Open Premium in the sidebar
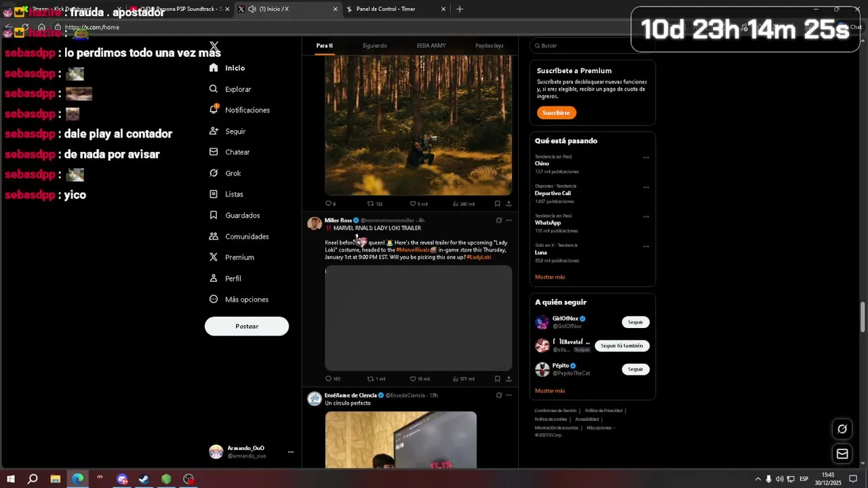The width and height of the screenshot is (868, 488). pyautogui.click(x=231, y=257)
